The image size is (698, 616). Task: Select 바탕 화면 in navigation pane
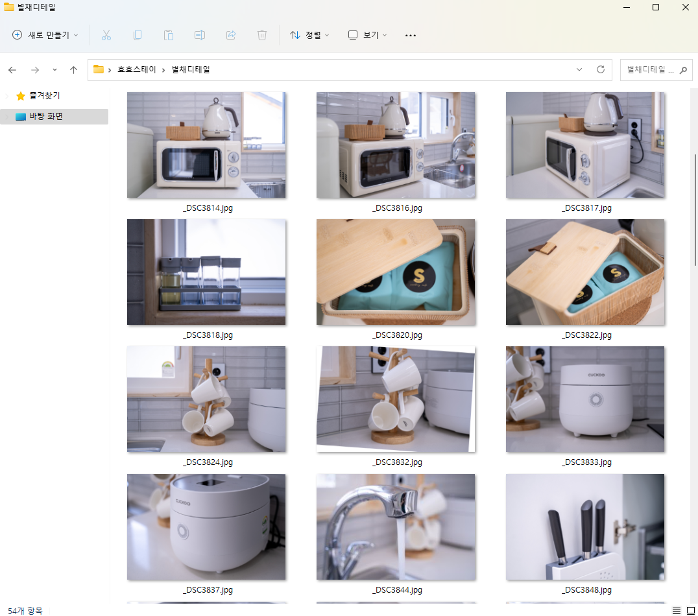pos(45,117)
